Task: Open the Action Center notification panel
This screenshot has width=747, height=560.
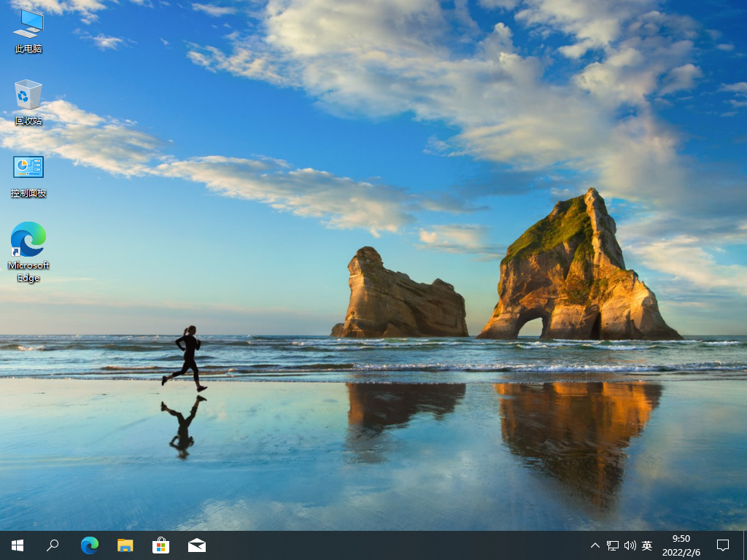Action: point(721,545)
